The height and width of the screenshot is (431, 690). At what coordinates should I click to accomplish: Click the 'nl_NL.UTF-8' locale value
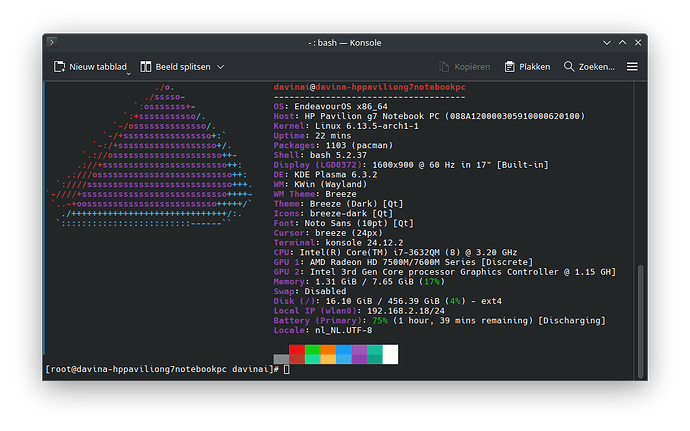point(344,330)
